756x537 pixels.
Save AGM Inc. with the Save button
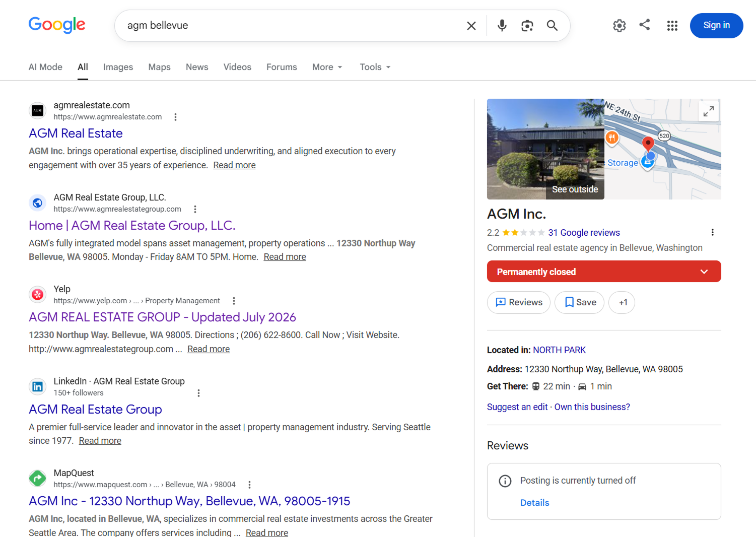pos(579,303)
